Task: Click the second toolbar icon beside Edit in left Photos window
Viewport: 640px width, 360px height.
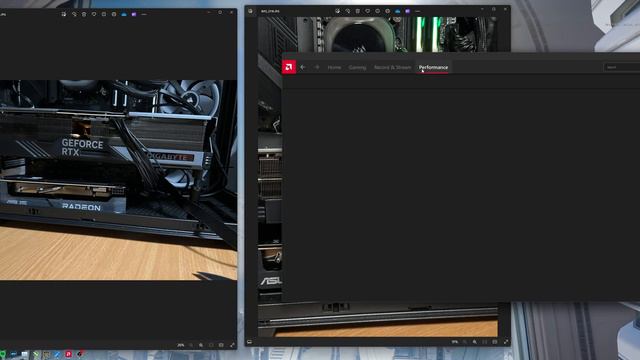Action: (74, 14)
